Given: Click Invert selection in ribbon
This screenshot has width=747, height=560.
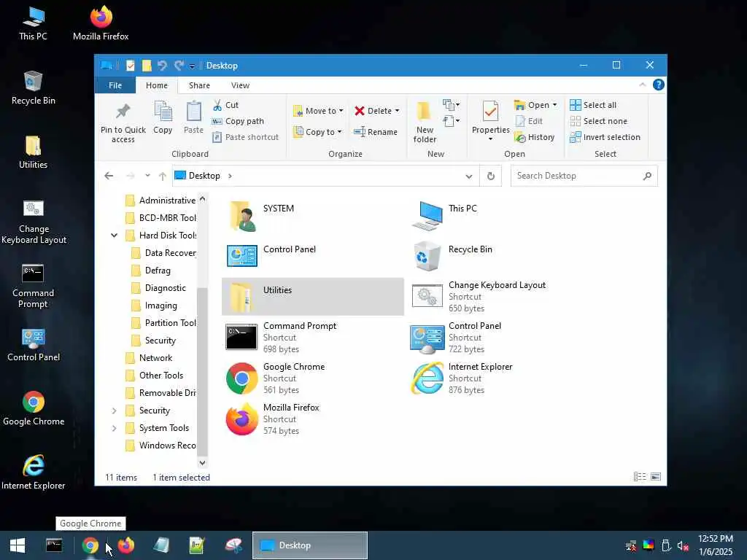Looking at the screenshot, I should click(605, 137).
